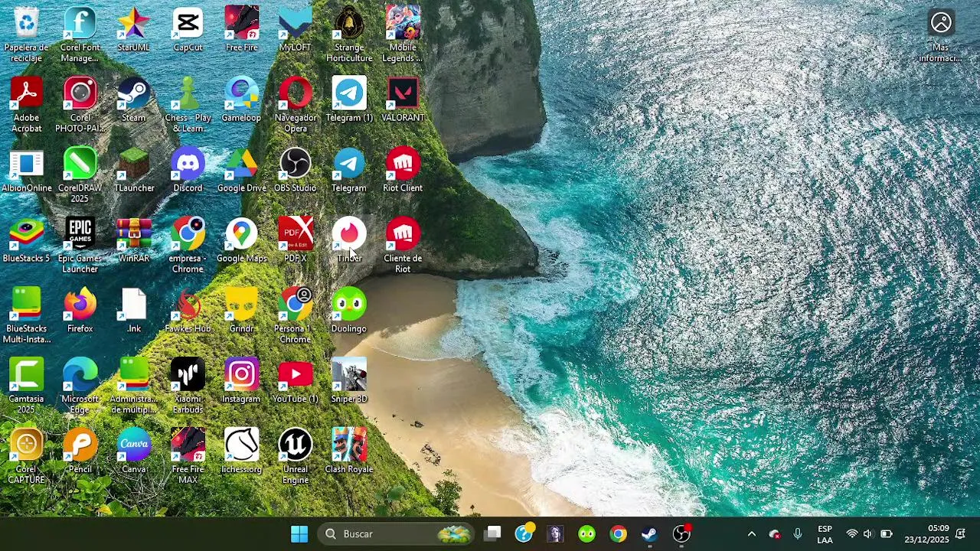Image resolution: width=980 pixels, height=551 pixels.
Task: Open Chrome from the taskbar
Action: click(x=618, y=534)
